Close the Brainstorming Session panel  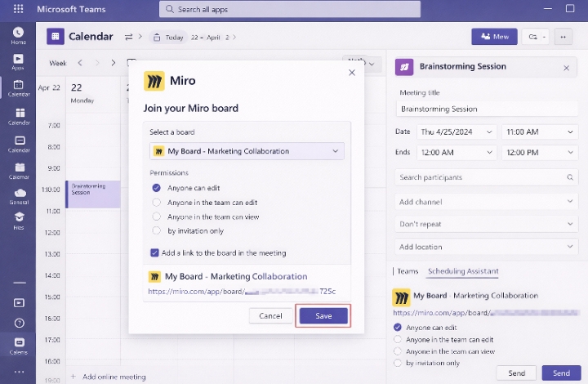566,68
